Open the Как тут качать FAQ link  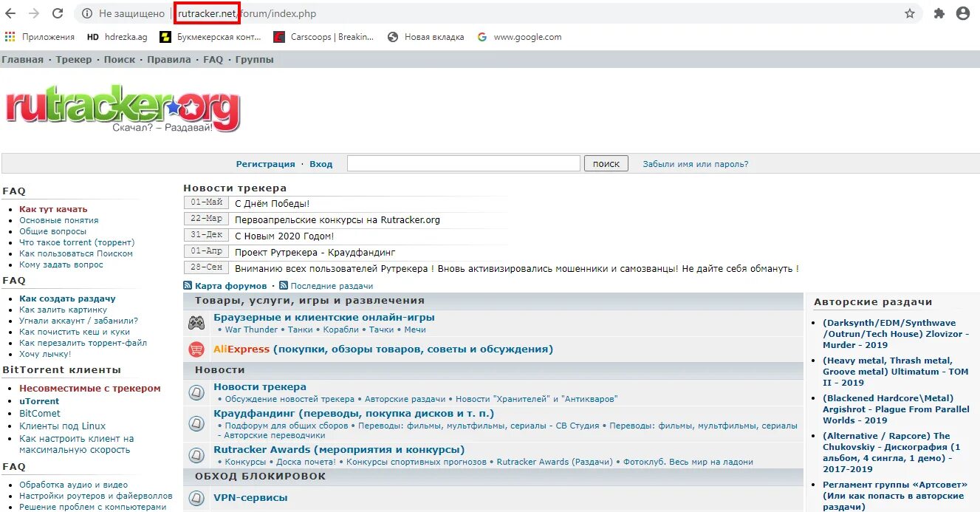tap(53, 209)
